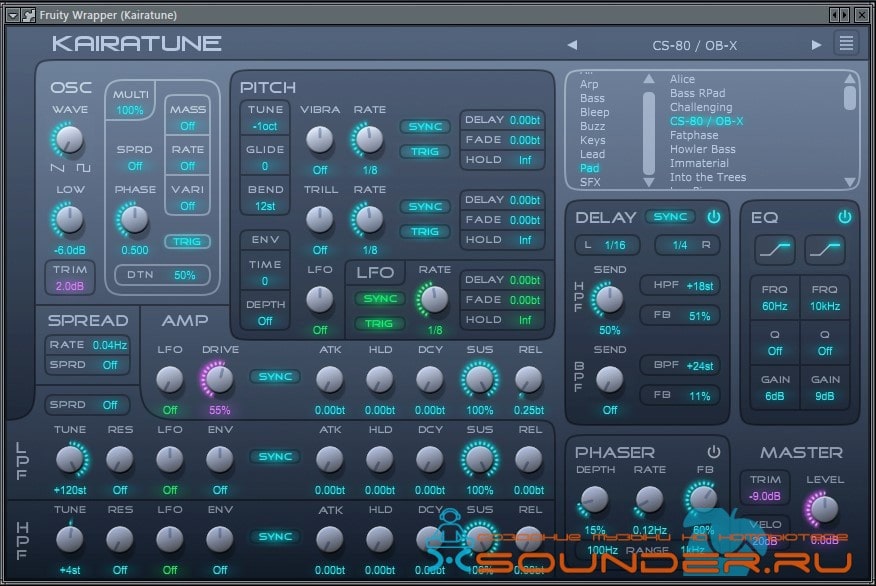Go to the previous preset arrow
The image size is (876, 586).
[x=572, y=45]
